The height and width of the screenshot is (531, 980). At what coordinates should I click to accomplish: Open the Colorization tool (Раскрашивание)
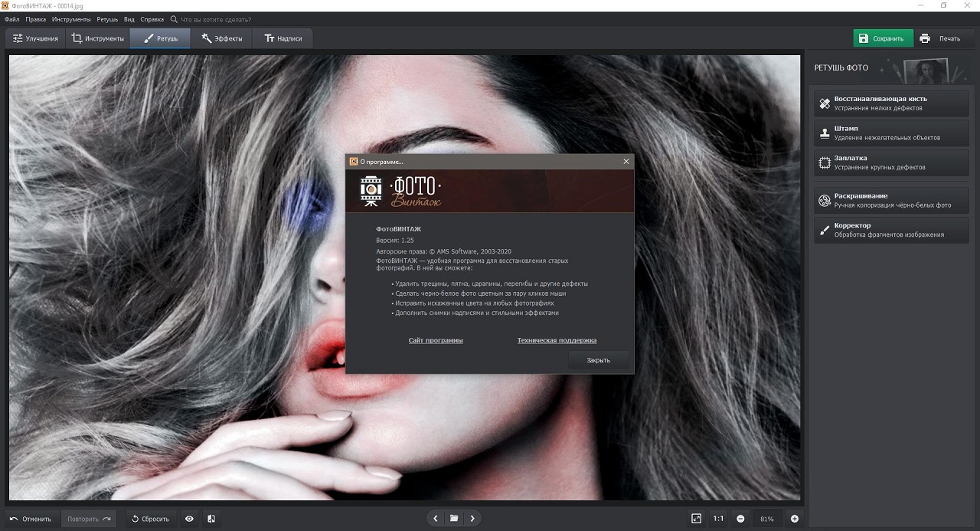(x=891, y=200)
